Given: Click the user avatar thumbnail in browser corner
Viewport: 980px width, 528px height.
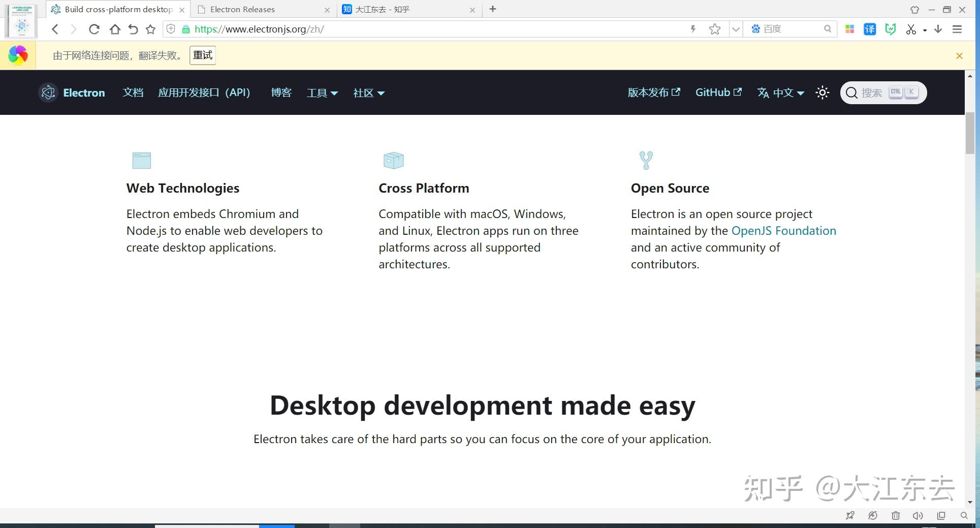Looking at the screenshot, I should [x=22, y=21].
